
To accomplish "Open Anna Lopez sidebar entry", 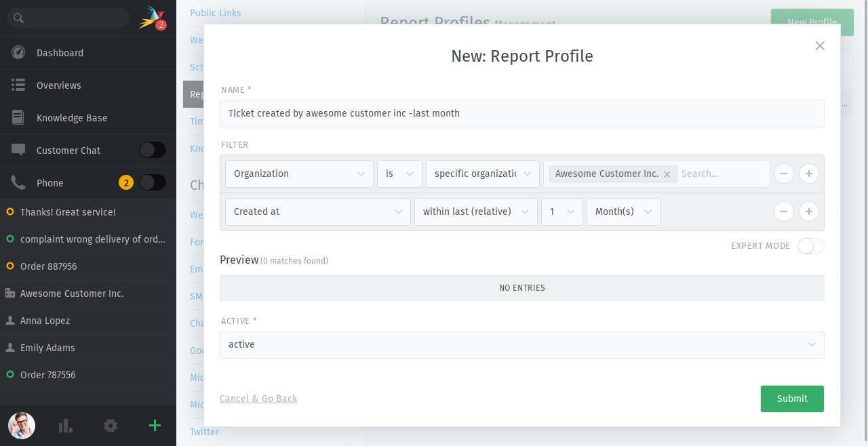I will (x=88, y=321).
